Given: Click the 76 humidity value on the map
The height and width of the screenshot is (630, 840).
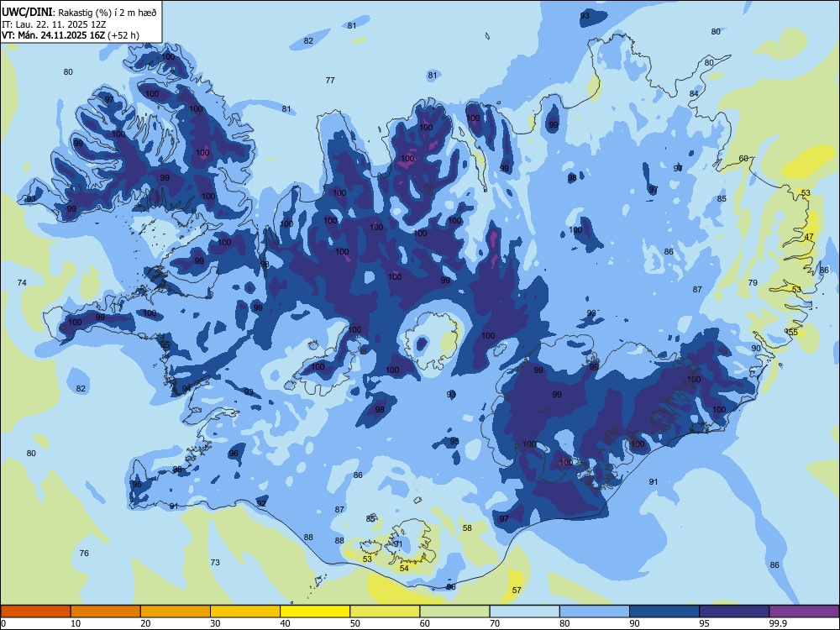Looking at the screenshot, I should tap(84, 553).
